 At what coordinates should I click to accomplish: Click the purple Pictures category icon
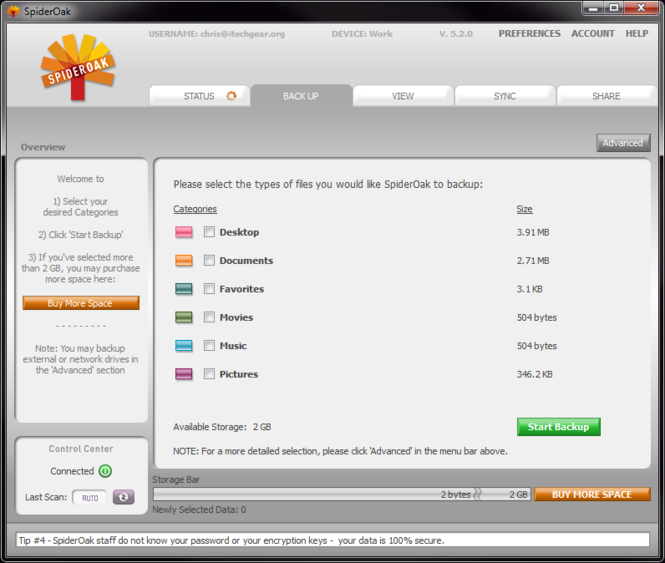coord(184,374)
